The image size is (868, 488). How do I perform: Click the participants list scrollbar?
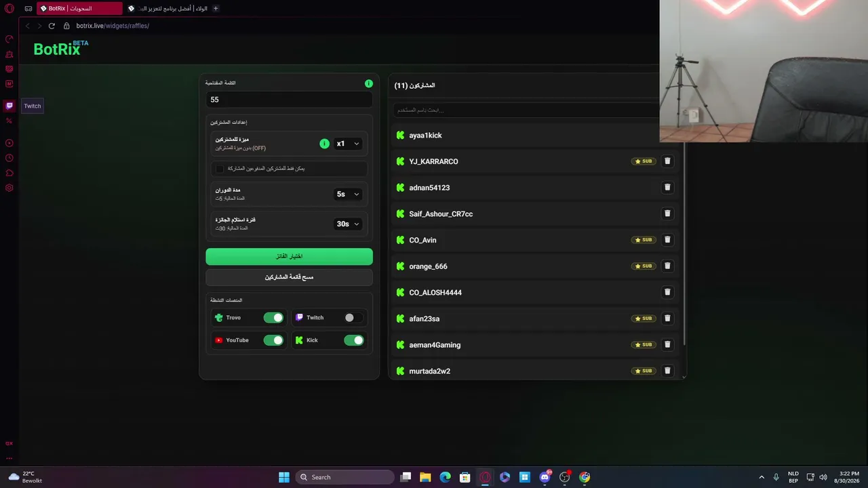[x=684, y=244]
